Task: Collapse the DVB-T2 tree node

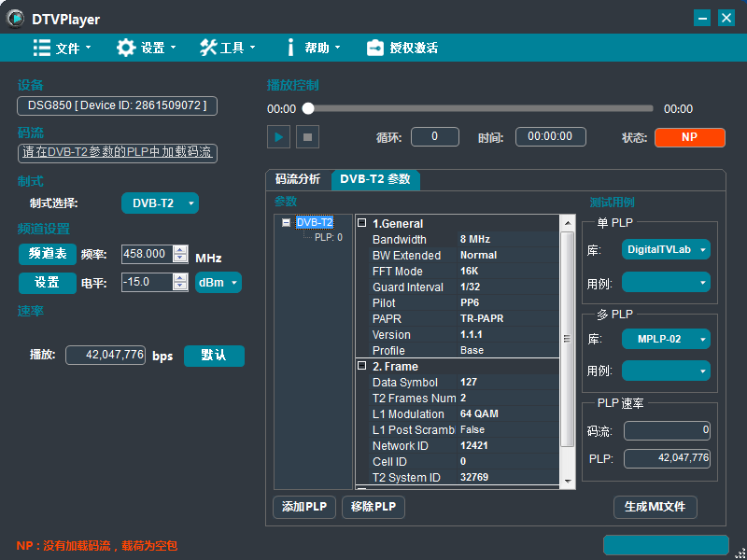Action: tap(287, 223)
